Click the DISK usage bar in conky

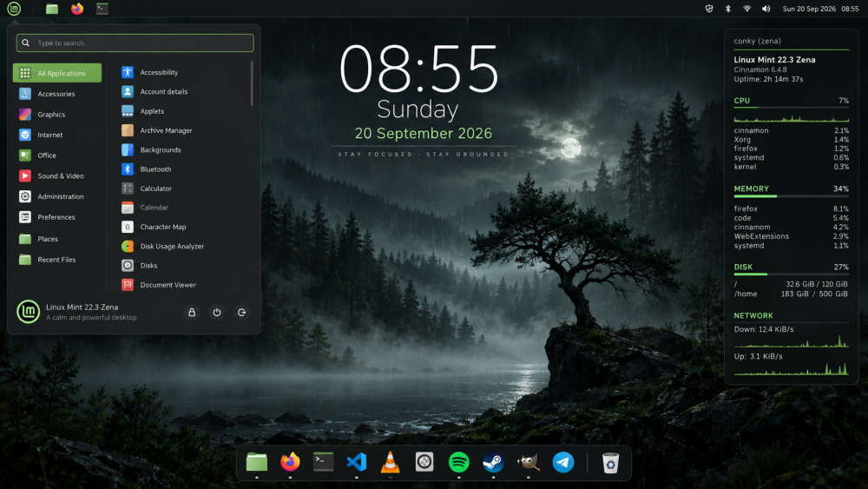point(791,274)
